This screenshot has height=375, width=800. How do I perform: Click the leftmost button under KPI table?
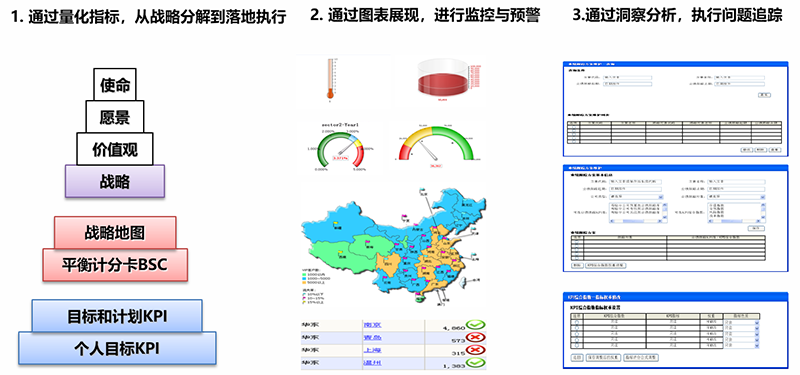click(577, 358)
